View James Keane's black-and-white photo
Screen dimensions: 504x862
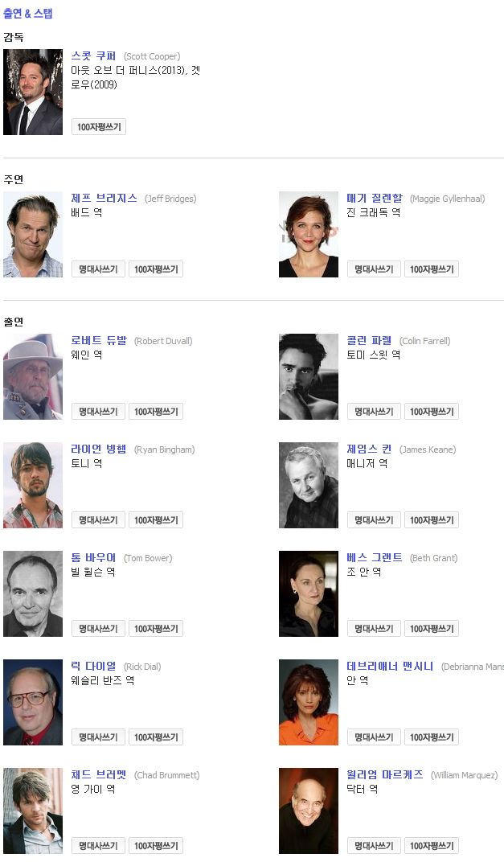[309, 486]
